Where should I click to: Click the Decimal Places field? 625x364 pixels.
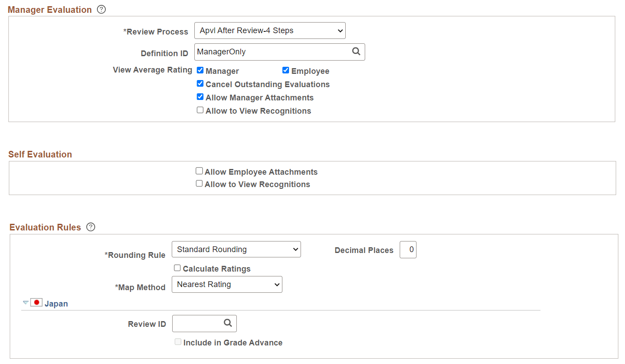pyautogui.click(x=408, y=249)
